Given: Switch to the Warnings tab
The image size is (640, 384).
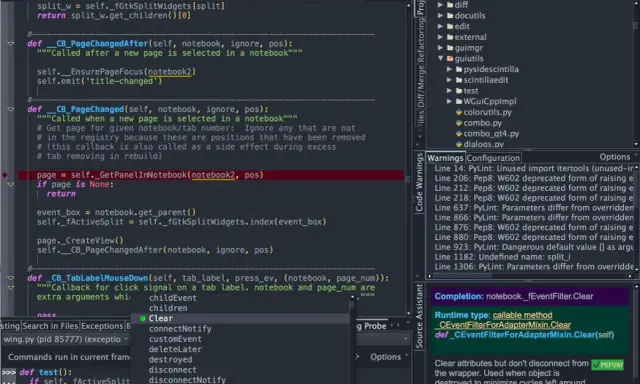Looking at the screenshot, I should 445,158.
